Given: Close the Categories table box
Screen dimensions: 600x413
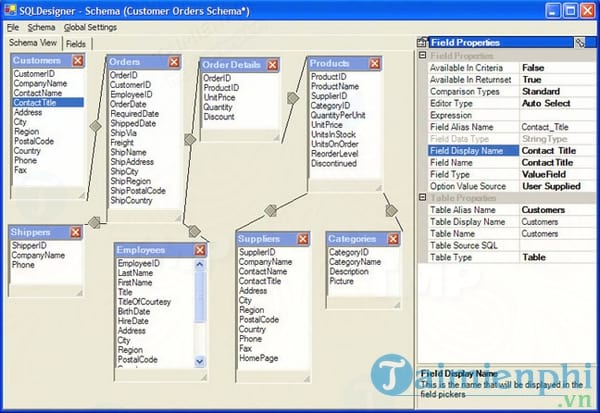Looking at the screenshot, I should pyautogui.click(x=393, y=239).
